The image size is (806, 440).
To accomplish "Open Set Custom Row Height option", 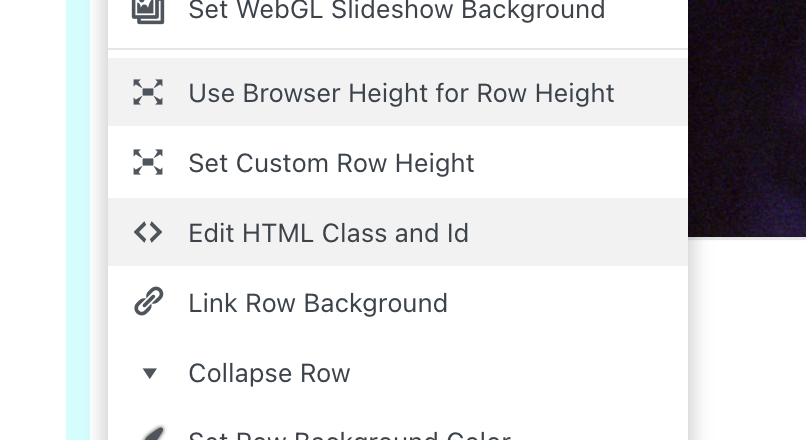I will point(331,163).
